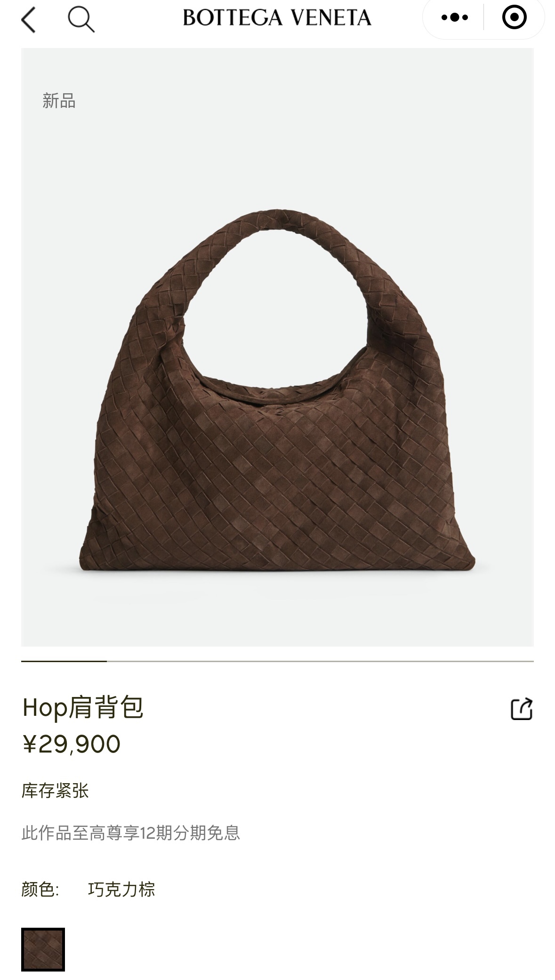555x980 pixels.
Task: Tap the word VENETA in header logo
Action: click(330, 18)
